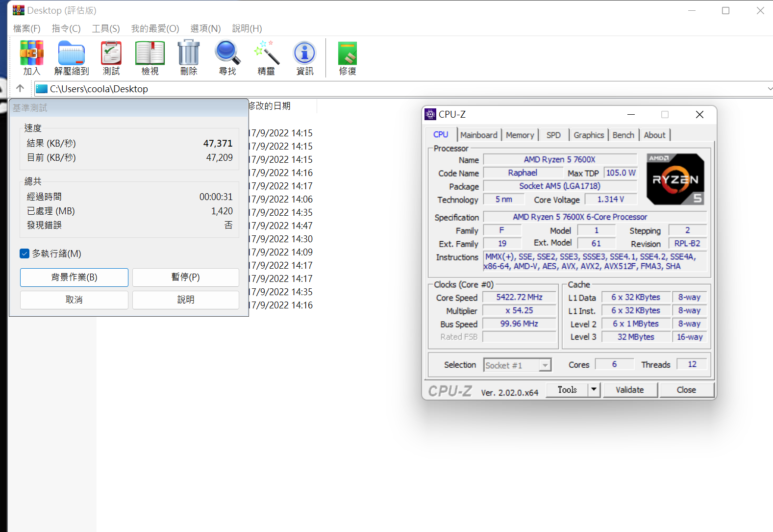Switch to the About tab

[655, 135]
